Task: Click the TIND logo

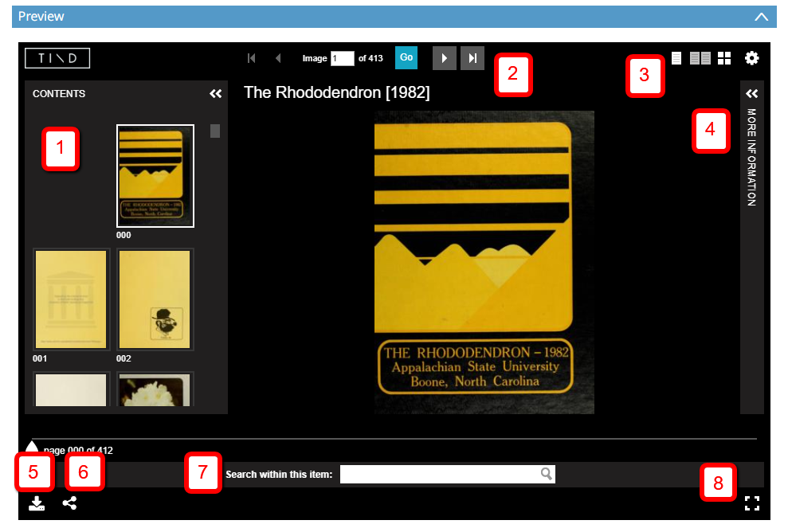Action: pyautogui.click(x=57, y=58)
